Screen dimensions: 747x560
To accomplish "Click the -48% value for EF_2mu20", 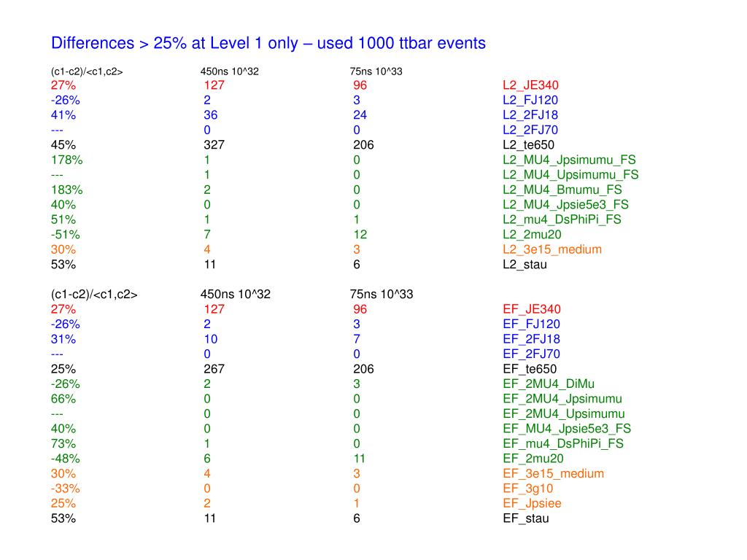I will [65, 459].
